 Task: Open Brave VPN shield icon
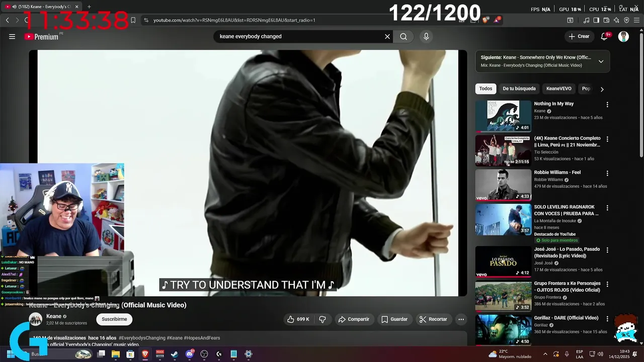tap(626, 20)
